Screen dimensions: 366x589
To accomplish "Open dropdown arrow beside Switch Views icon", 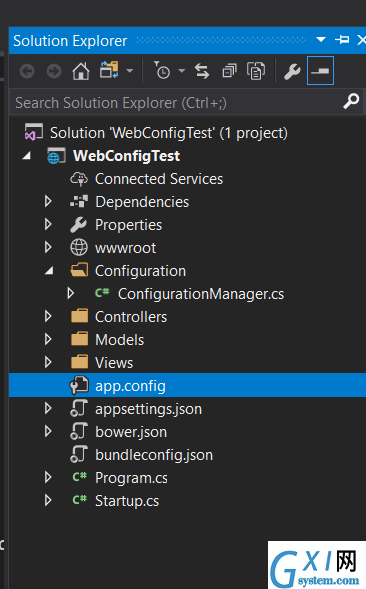I will coord(130,71).
